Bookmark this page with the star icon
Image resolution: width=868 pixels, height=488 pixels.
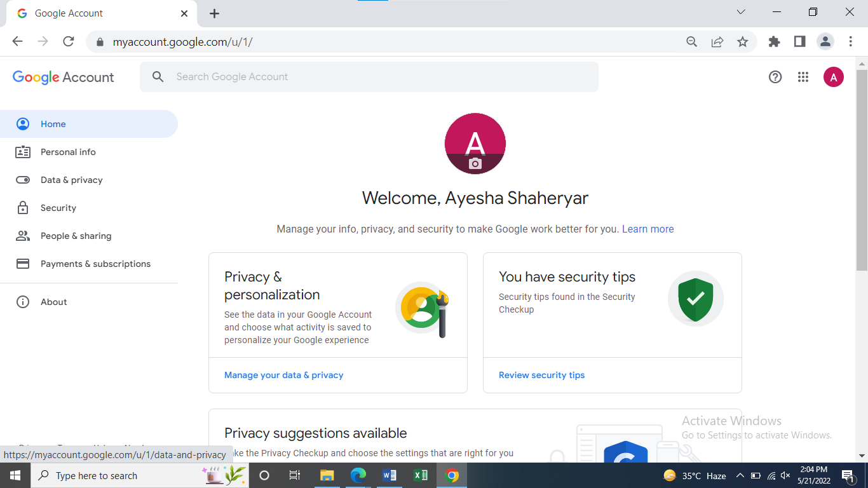(x=742, y=41)
